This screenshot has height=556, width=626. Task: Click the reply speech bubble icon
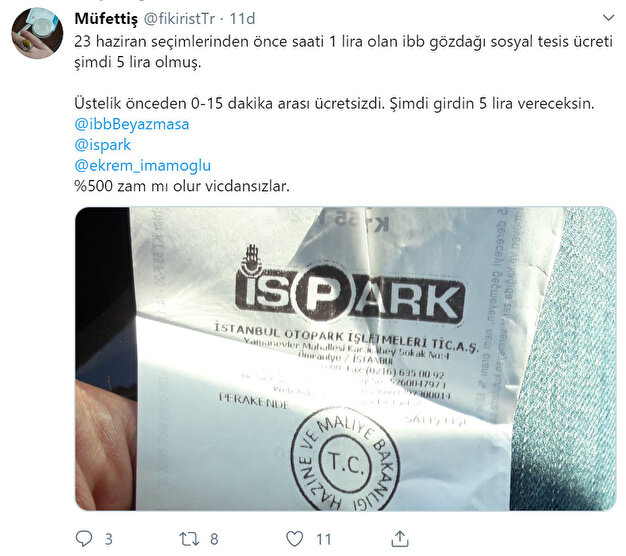point(83,539)
